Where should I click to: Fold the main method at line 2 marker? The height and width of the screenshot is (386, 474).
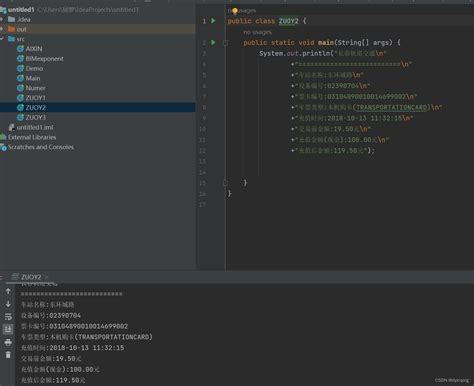click(225, 43)
